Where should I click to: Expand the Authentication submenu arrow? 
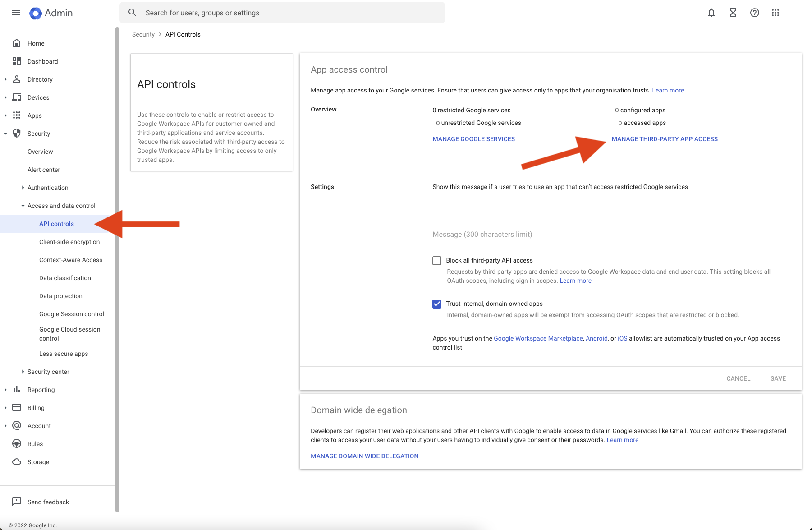(23, 188)
